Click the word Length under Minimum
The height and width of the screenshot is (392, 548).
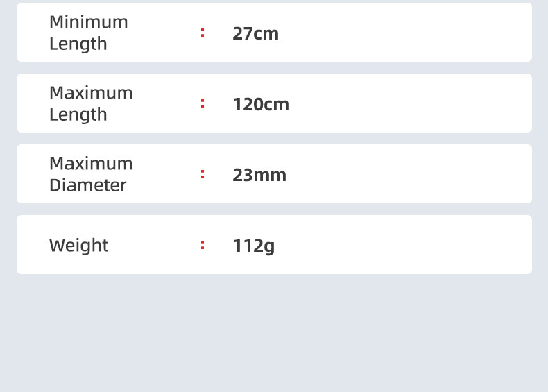point(78,44)
